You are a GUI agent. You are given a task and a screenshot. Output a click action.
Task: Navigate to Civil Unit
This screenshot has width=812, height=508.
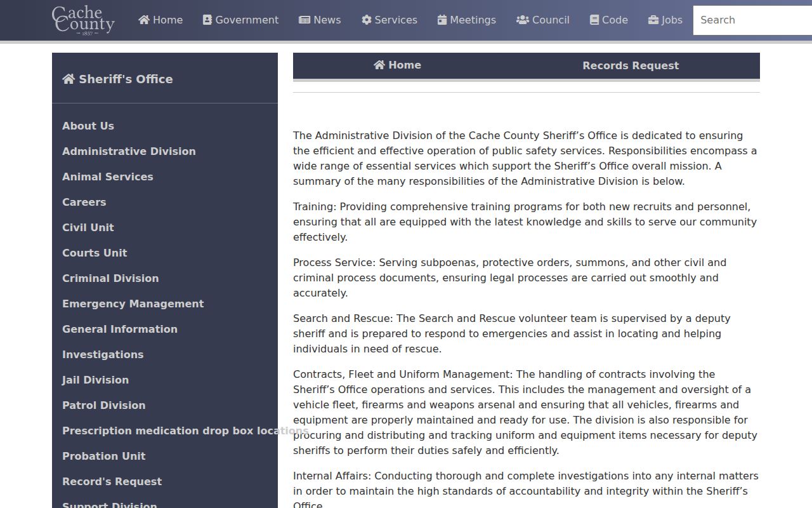click(88, 227)
